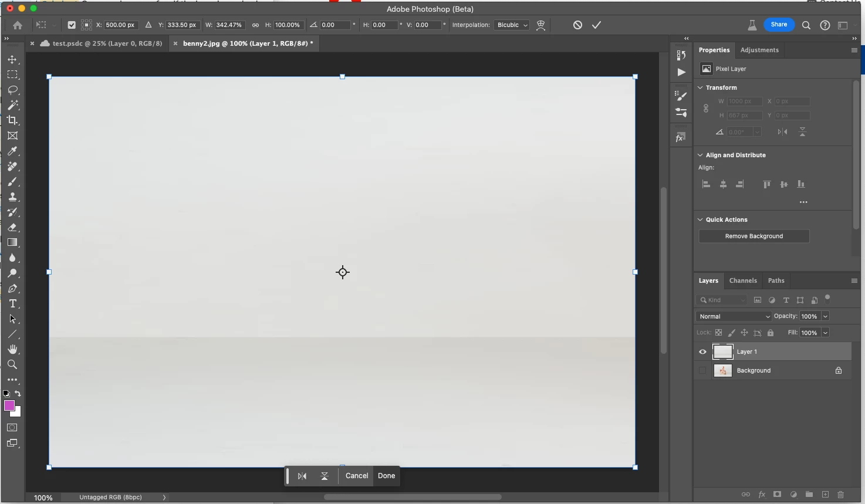
Task: Select the Move tool
Action: coord(12,60)
